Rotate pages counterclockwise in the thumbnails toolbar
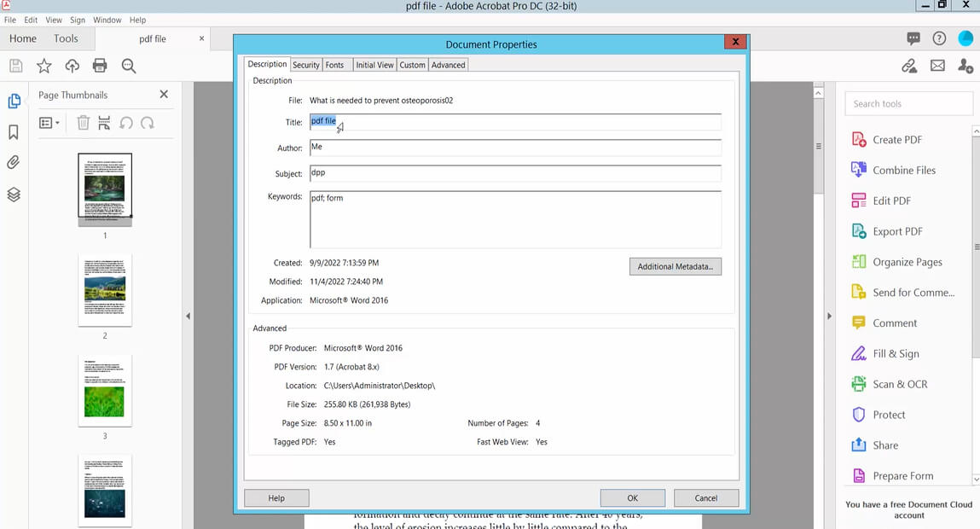980x529 pixels. 126,123
